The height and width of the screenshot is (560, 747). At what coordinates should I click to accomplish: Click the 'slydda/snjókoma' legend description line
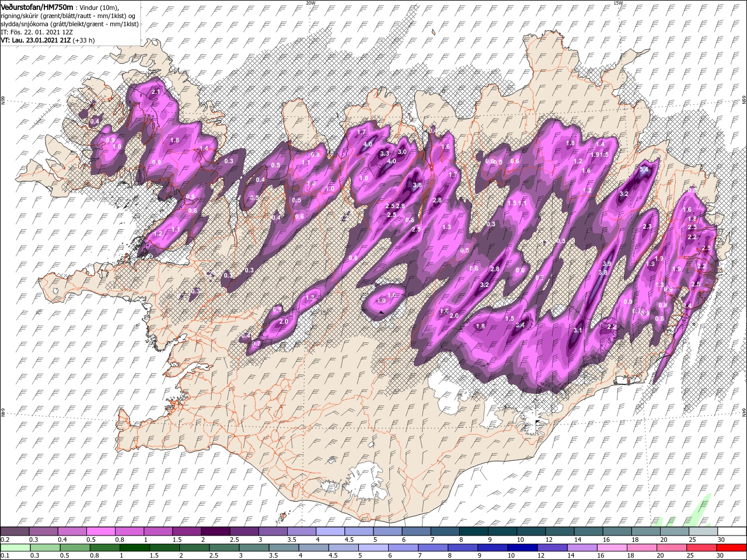point(69,24)
